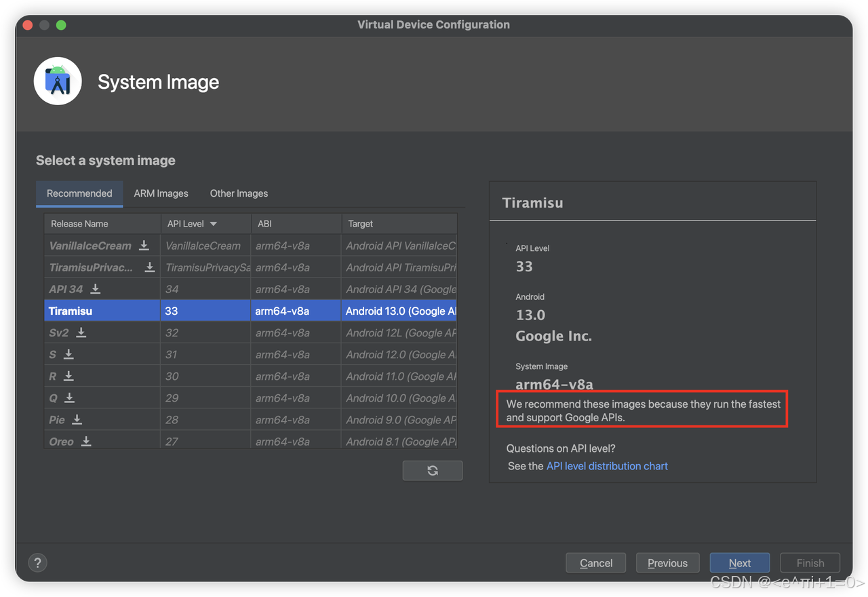
Task: Select the VanillaIceCream release name
Action: (x=90, y=246)
